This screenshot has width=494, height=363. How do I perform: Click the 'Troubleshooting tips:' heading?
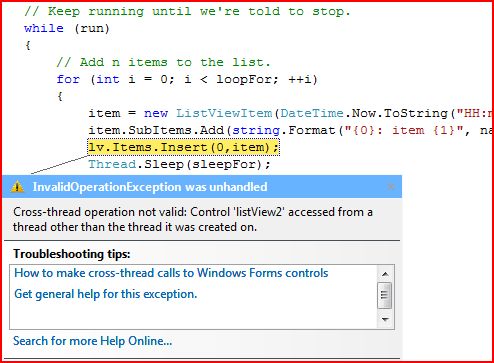72,254
